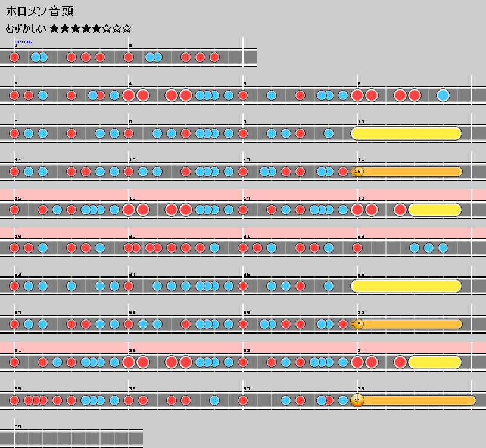Select the short yellow drumroll in measure 34
Screen dimensions: 486x448
tap(434, 362)
